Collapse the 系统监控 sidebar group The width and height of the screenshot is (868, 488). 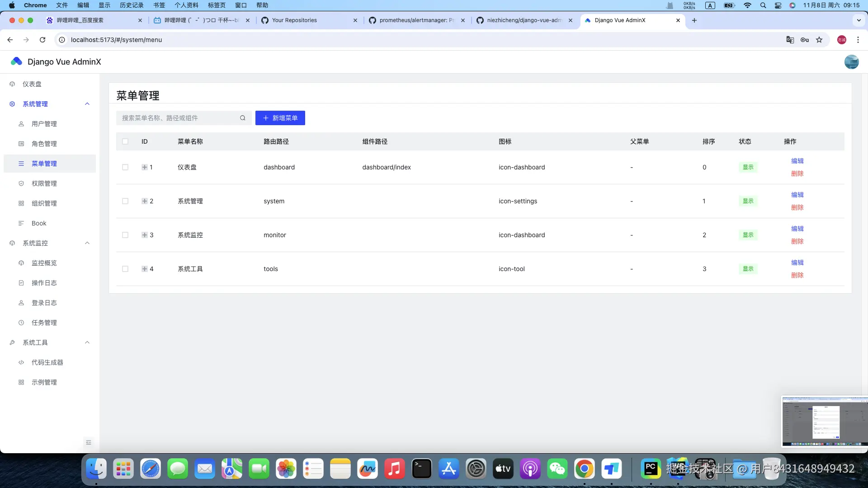point(87,243)
